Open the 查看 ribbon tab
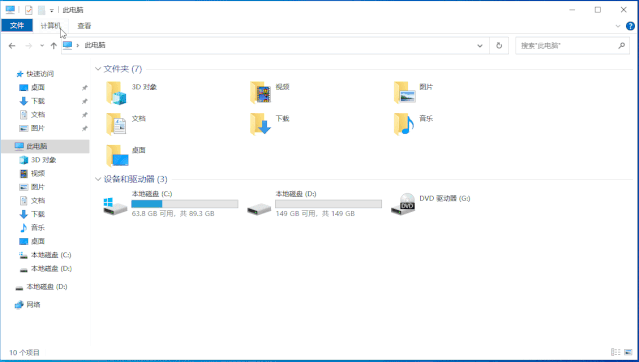639x362 pixels. [x=84, y=26]
